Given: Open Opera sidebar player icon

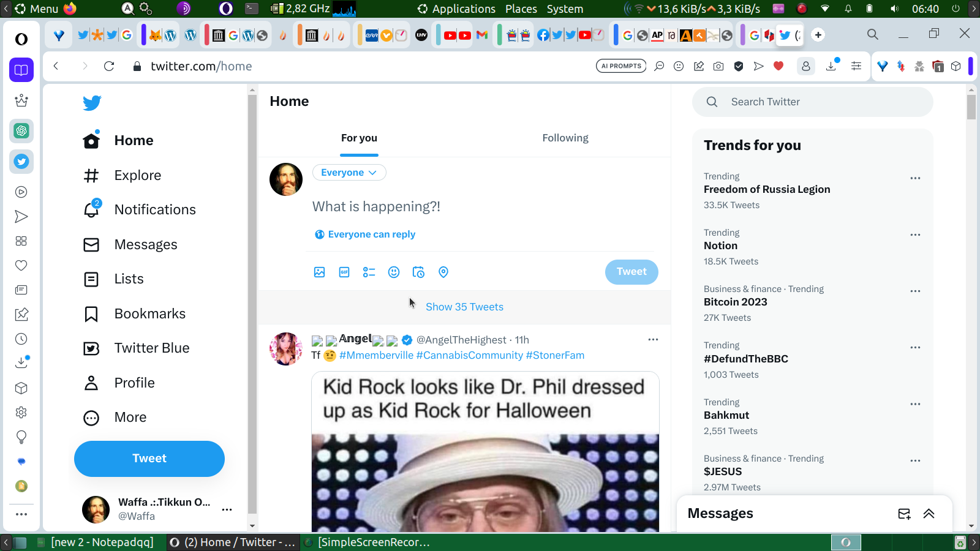Looking at the screenshot, I should point(21,192).
